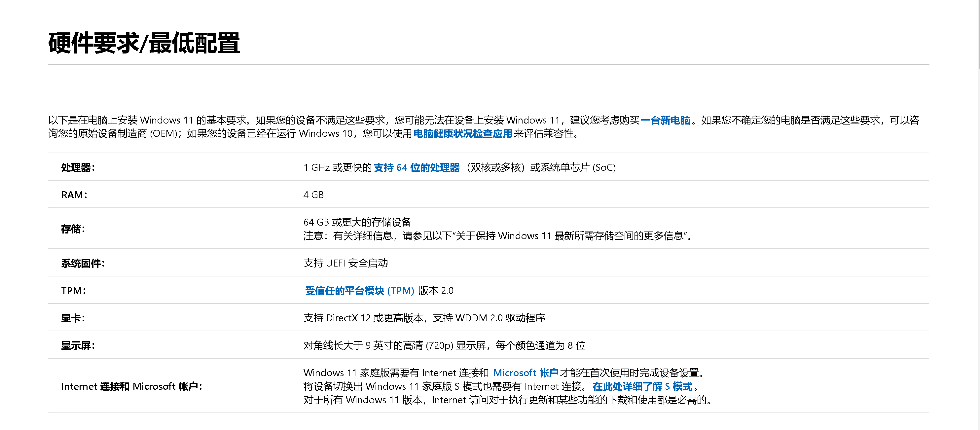Click the 版本 2.0 text
The image size is (980, 430).
(436, 291)
